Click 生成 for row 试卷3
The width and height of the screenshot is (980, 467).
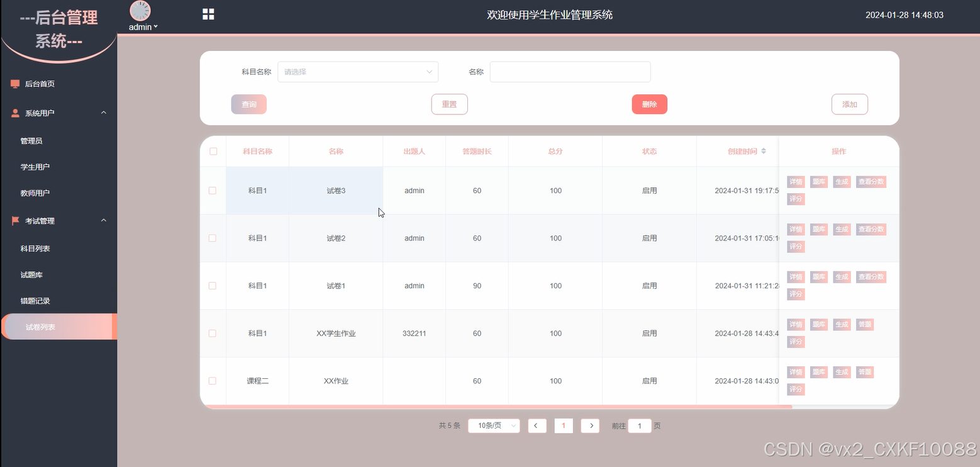point(842,182)
